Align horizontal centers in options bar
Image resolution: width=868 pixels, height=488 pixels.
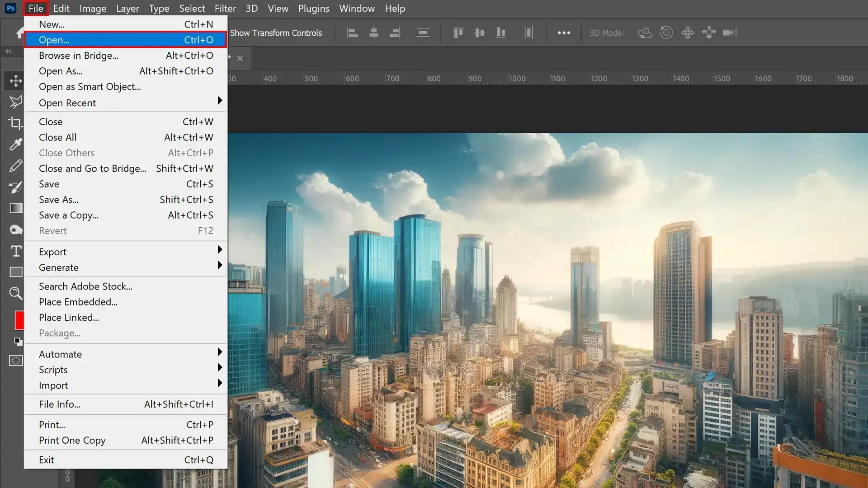click(x=373, y=33)
